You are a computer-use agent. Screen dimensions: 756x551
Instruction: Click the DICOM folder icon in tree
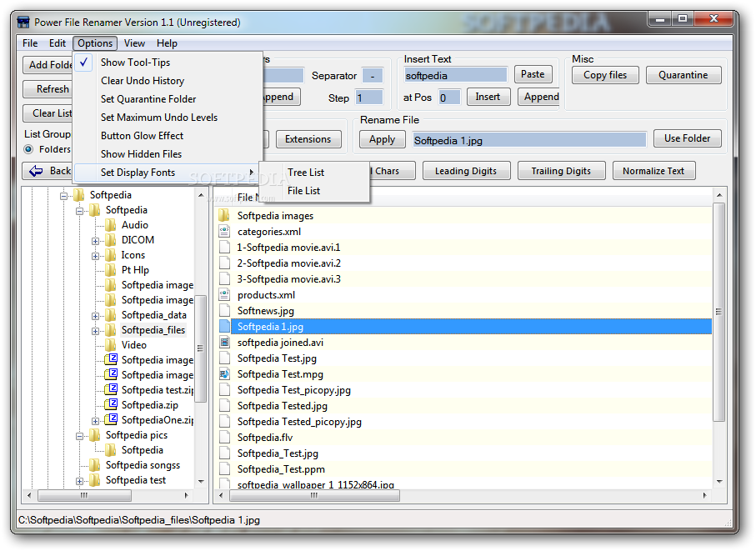[110, 239]
